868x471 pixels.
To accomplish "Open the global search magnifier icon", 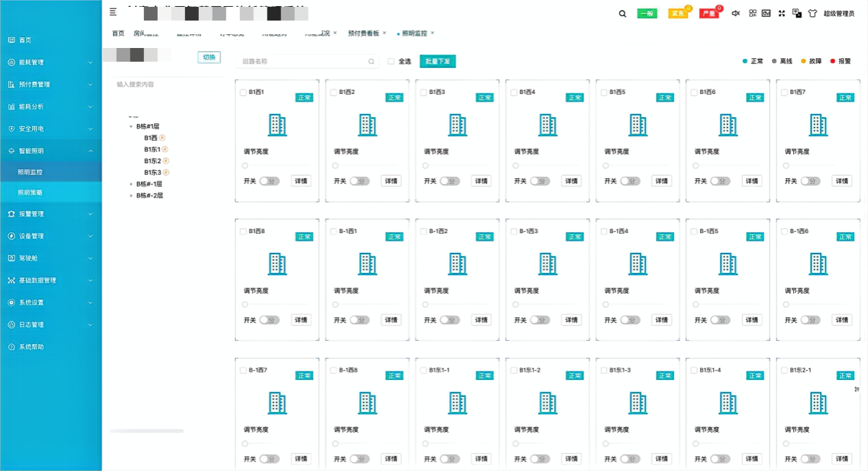I will 621,12.
